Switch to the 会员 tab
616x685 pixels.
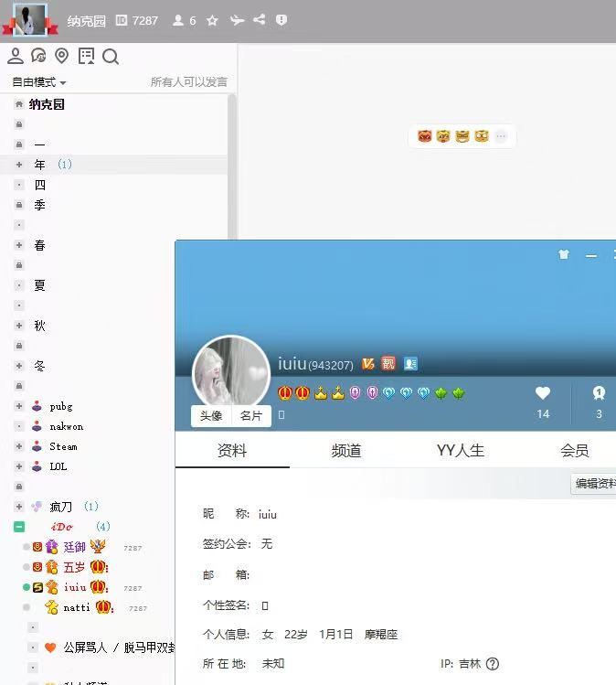click(575, 450)
